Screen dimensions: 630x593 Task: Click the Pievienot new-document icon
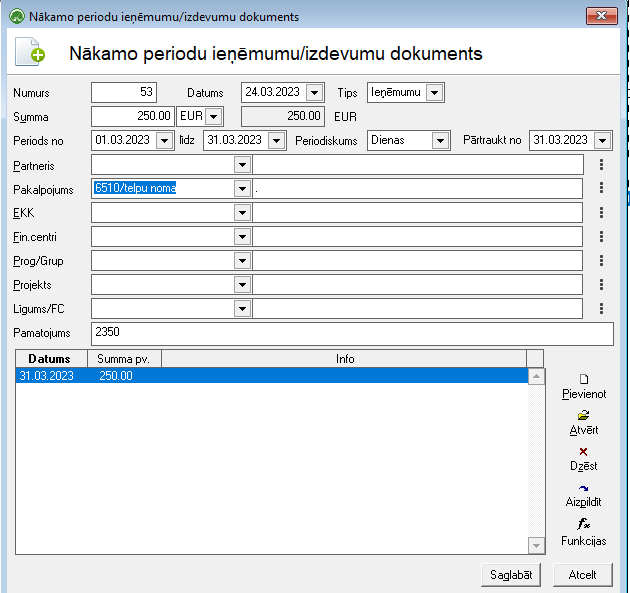584,379
